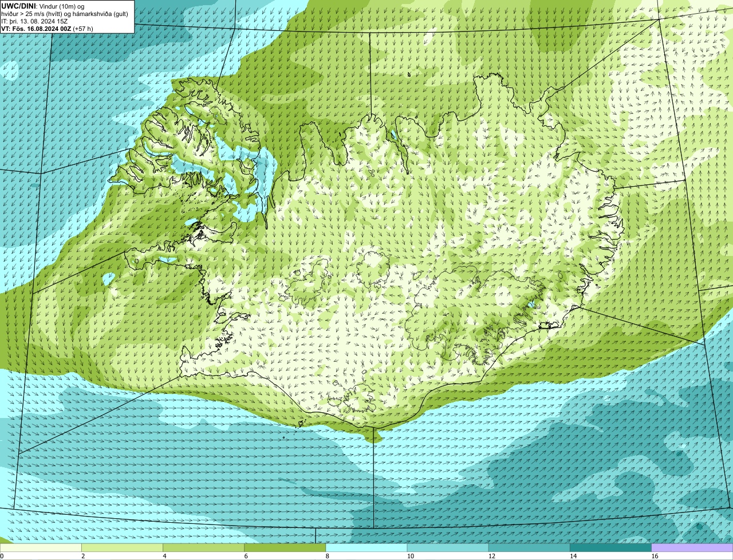Click the pale yellow 0–2 m/s legend swatch
Image resolution: width=733 pixels, height=560 pixels.
pos(41,548)
